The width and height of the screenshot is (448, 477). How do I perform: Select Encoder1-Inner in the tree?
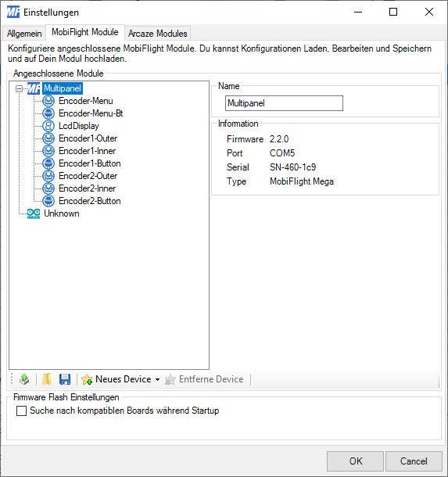pos(88,151)
